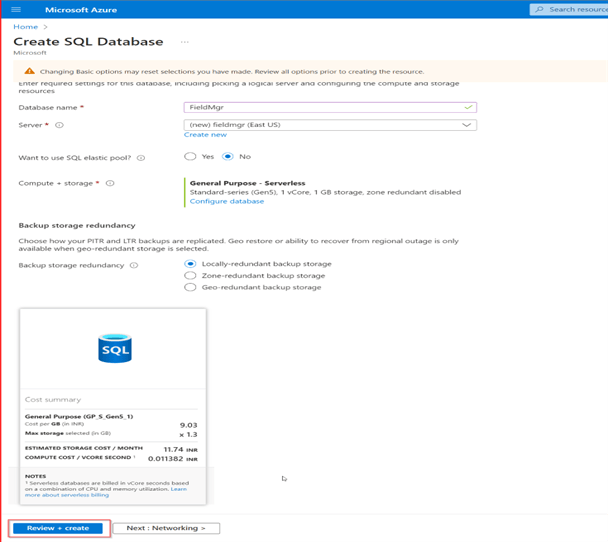Choose Locally-redundant backup storage
The height and width of the screenshot is (542, 609).
coord(190,264)
